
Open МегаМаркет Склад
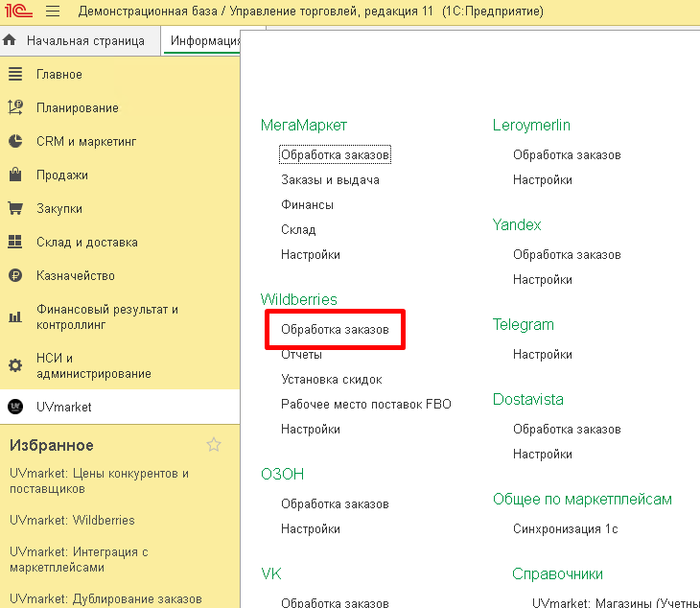(298, 229)
